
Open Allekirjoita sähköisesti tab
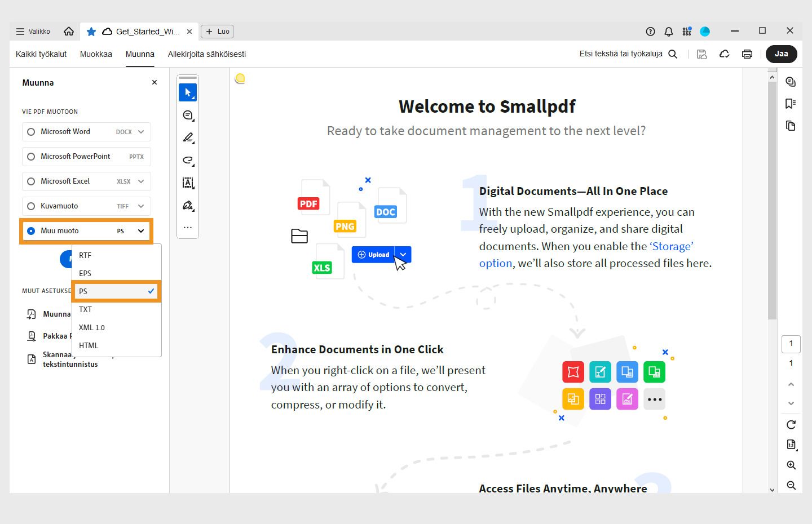click(x=207, y=54)
